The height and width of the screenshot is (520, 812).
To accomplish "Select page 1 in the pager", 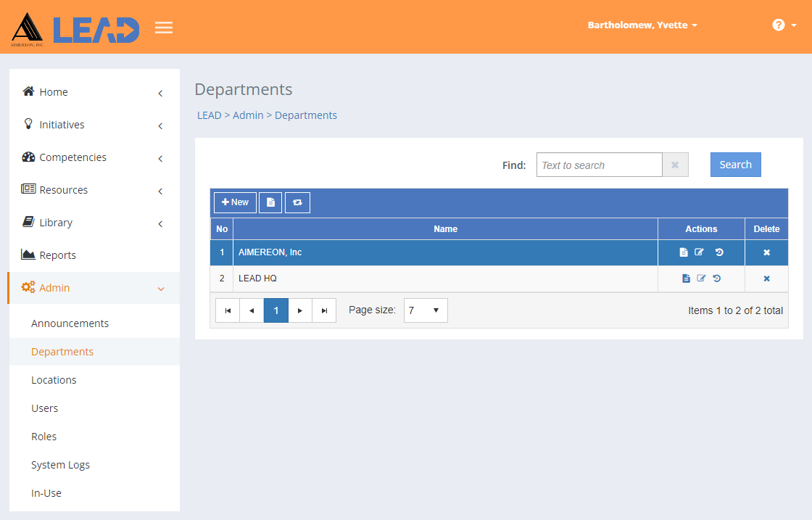I will tap(276, 310).
